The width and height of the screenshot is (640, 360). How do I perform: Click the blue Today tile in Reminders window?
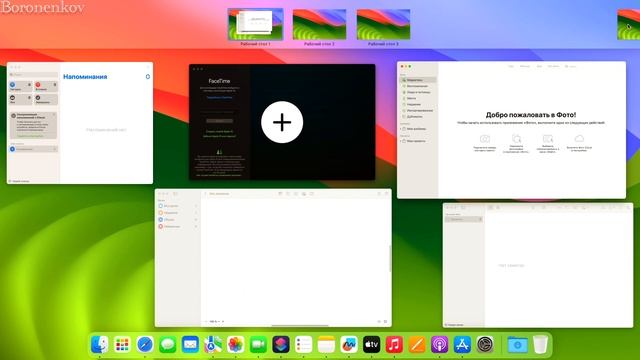[x=20, y=86]
